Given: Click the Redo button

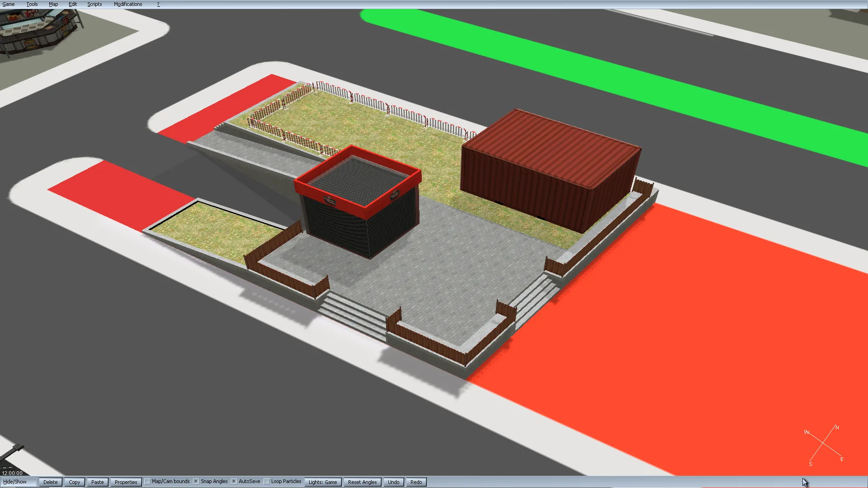Looking at the screenshot, I should tap(416, 482).
